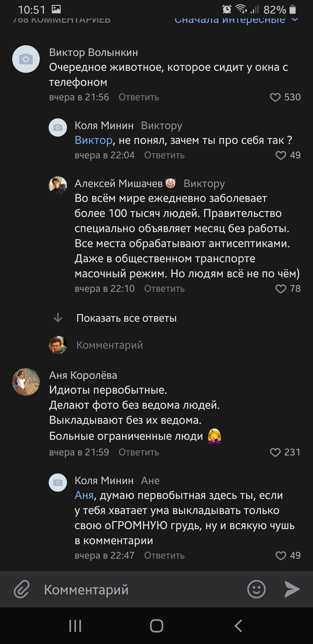Reply to Аня Королёва's comment via 'Ответить'
The image size is (313, 644).
139,452
